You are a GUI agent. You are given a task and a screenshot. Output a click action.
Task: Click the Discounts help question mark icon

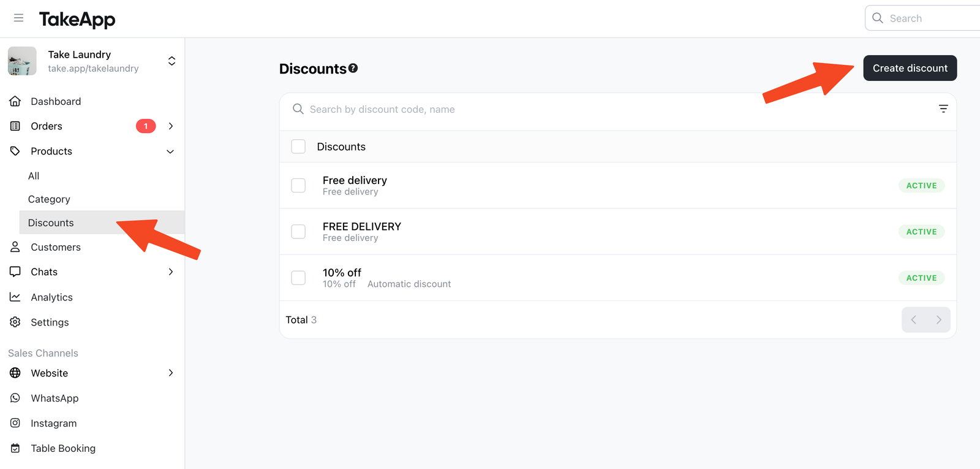(x=353, y=68)
